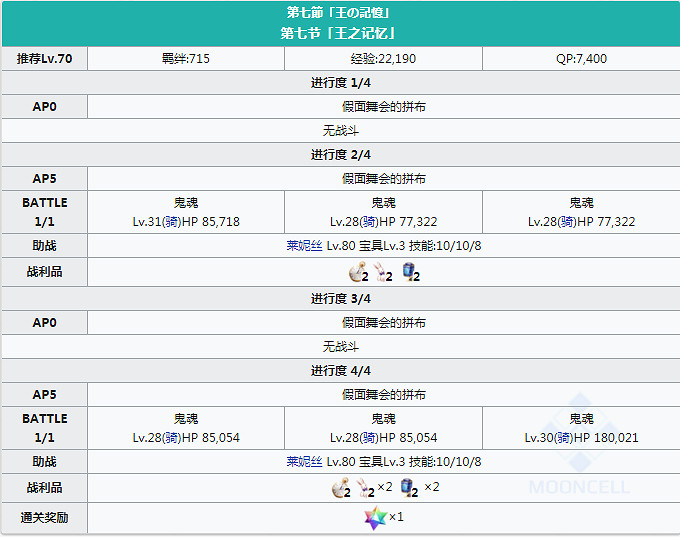Click the 进行度 2/4 section header

[340, 154]
